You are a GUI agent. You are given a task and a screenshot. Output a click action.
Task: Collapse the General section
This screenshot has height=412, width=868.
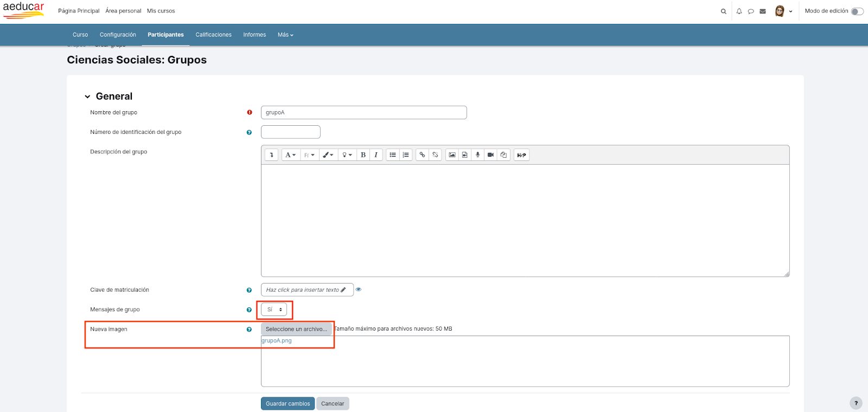coord(87,96)
